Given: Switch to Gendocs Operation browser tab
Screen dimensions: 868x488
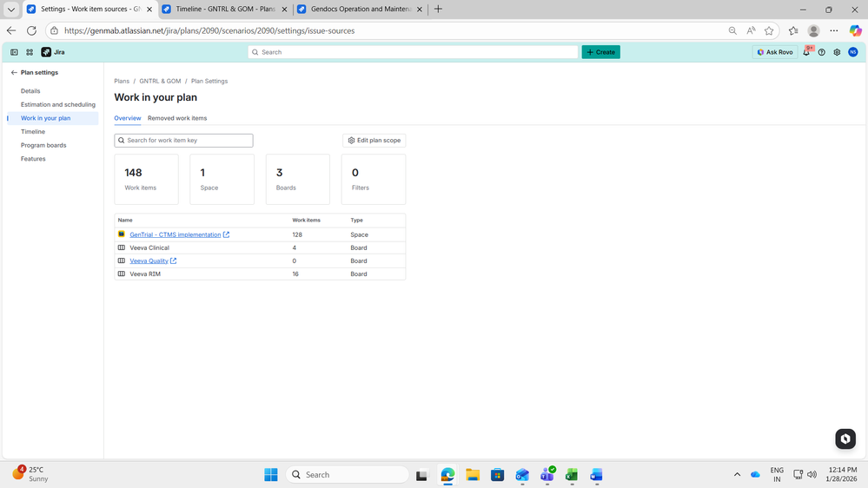Looking at the screenshot, I should click(360, 9).
